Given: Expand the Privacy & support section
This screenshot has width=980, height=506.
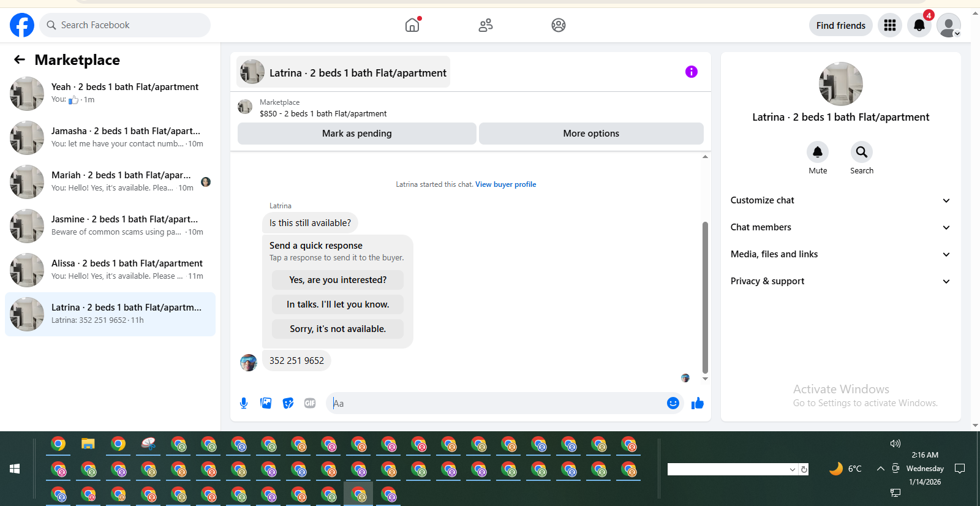Looking at the screenshot, I should [840, 281].
